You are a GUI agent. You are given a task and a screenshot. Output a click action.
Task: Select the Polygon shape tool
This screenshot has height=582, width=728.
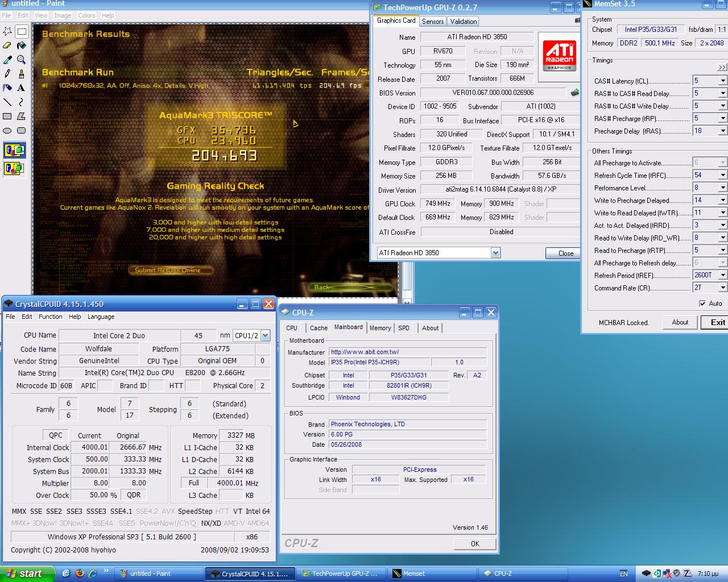point(22,117)
